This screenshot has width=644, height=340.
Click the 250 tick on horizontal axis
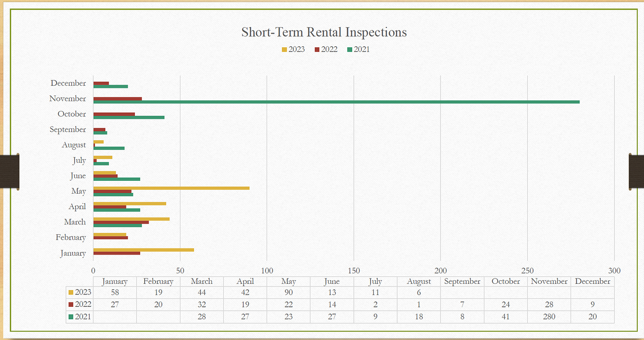527,271
